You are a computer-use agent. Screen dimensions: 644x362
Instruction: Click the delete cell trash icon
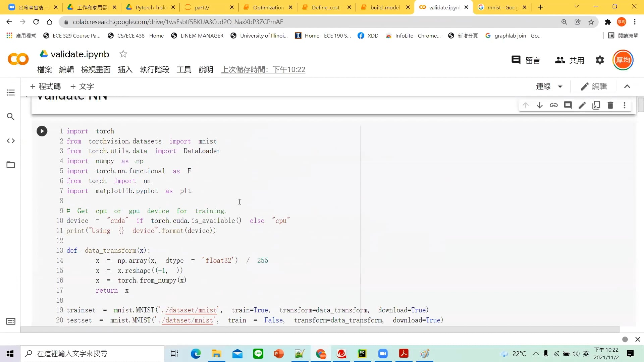point(610,105)
